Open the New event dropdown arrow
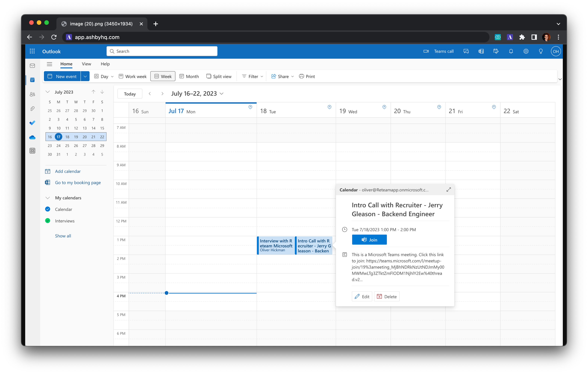588x374 pixels. (x=85, y=77)
